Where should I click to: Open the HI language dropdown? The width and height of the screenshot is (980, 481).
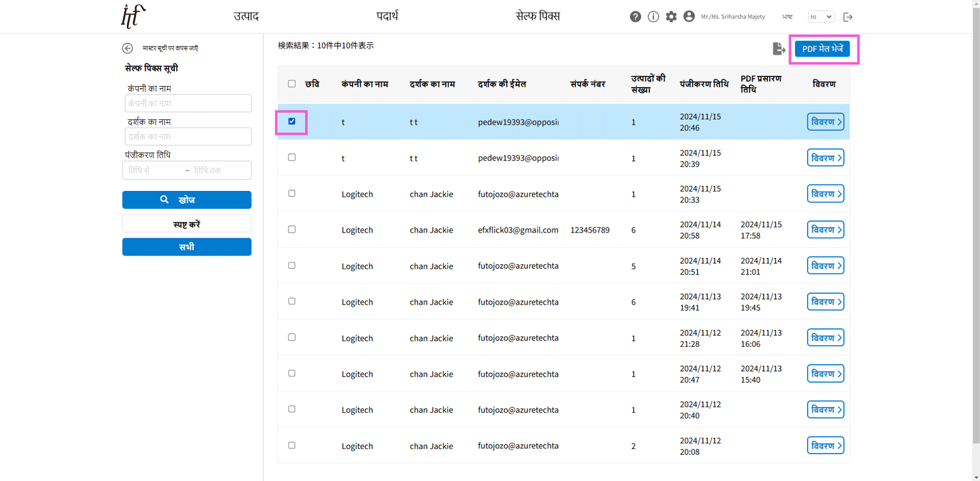click(821, 17)
